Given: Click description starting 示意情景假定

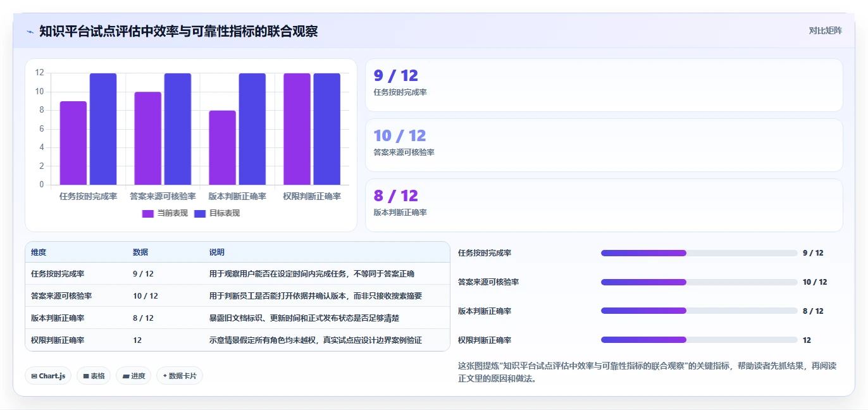Looking at the screenshot, I should [x=316, y=340].
